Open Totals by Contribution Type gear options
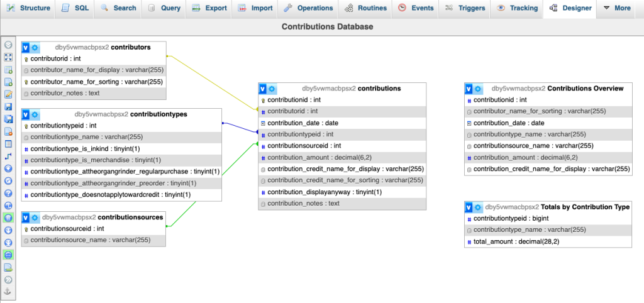This screenshot has height=303, width=644. [x=478, y=207]
